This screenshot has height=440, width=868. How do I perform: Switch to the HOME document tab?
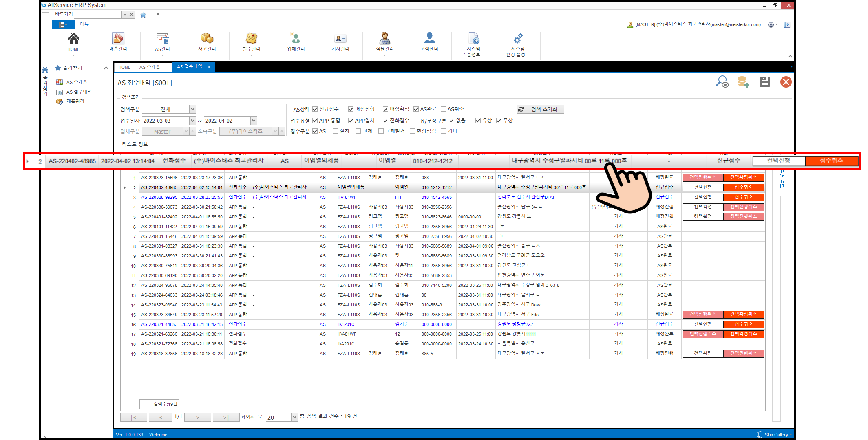(124, 67)
